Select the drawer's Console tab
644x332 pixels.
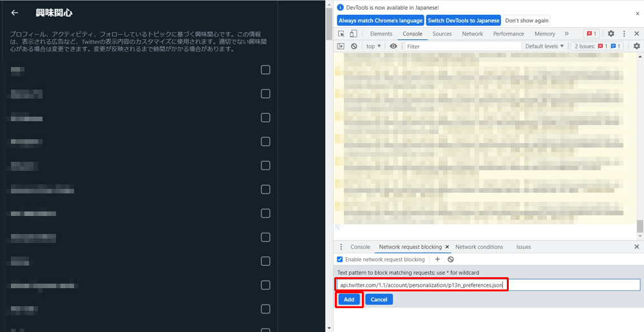360,247
